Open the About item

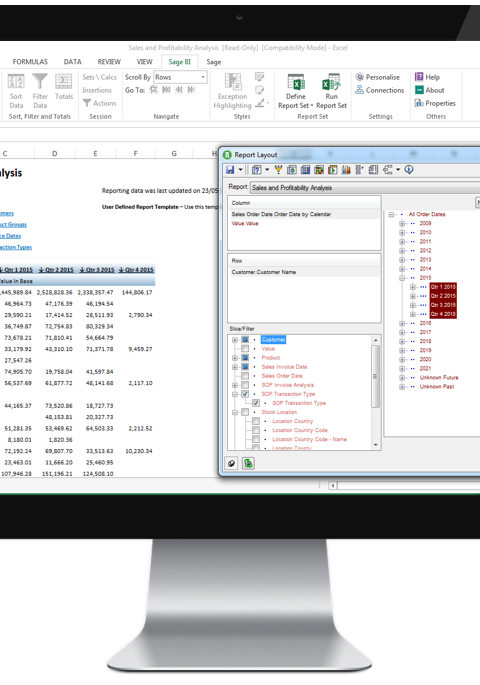click(x=429, y=90)
